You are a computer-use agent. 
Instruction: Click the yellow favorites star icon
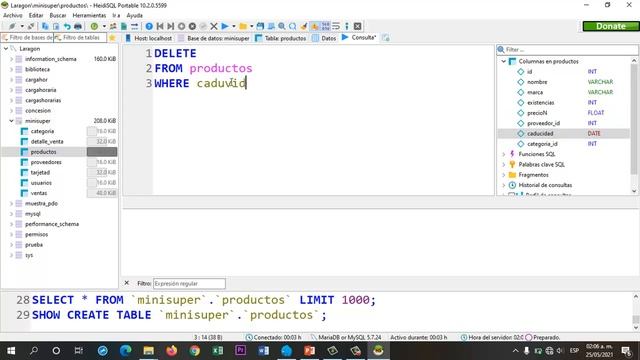pyautogui.click(x=112, y=38)
